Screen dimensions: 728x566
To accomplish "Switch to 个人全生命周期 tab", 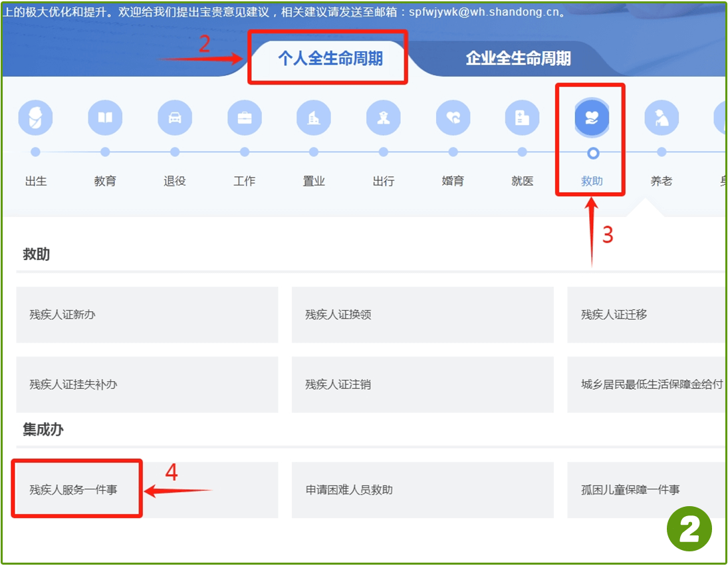I will [330, 59].
